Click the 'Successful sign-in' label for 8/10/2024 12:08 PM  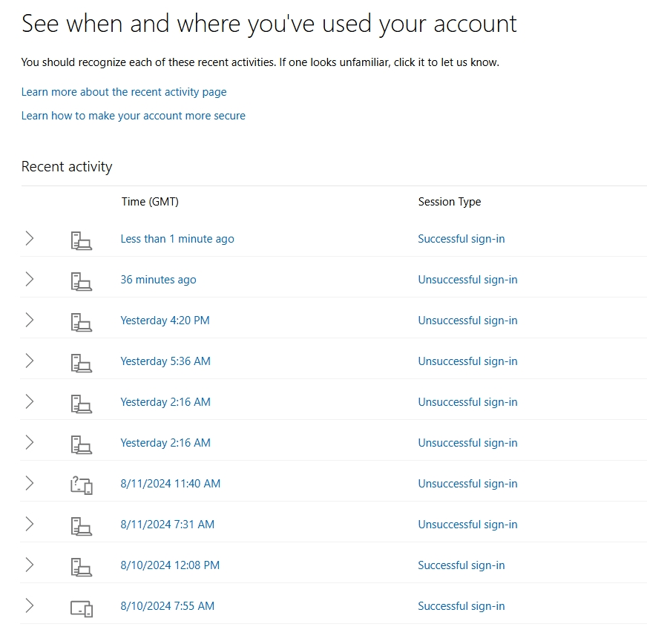tap(462, 565)
